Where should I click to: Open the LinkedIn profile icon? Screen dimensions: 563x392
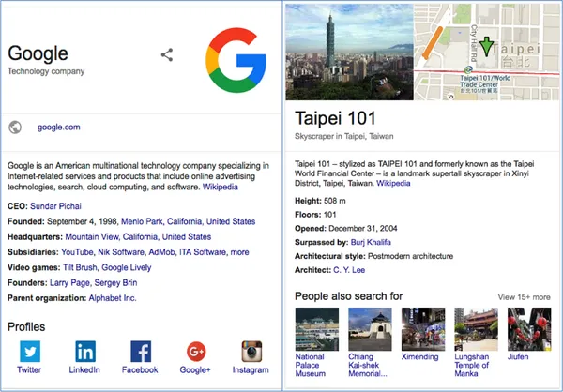[85, 351]
